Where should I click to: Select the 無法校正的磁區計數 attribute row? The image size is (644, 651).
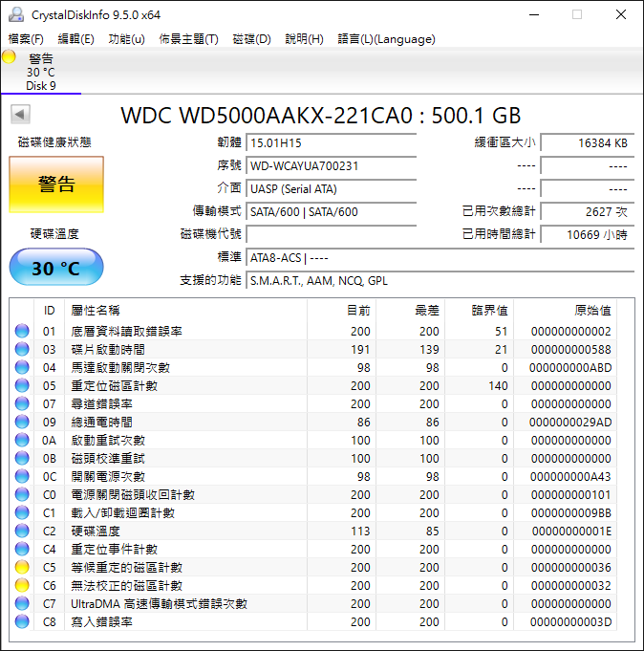[313, 585]
